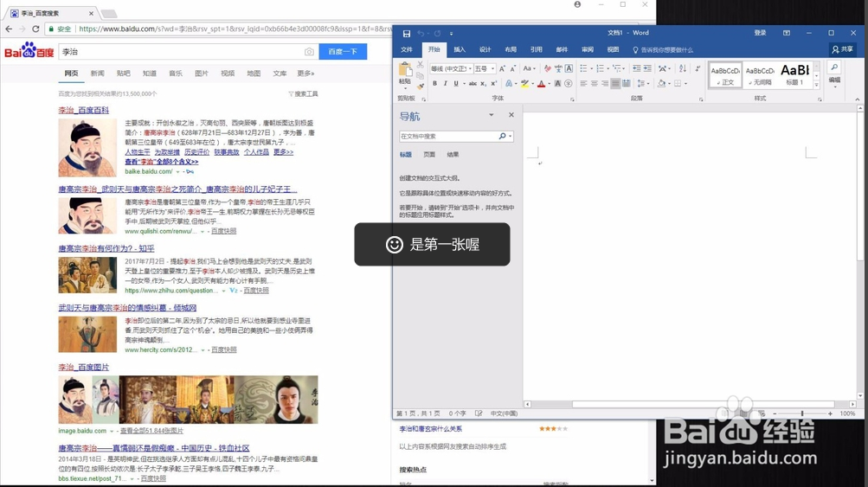Open the navigation pane options arrow
Viewport: 868px width, 487px height.
coord(491,115)
